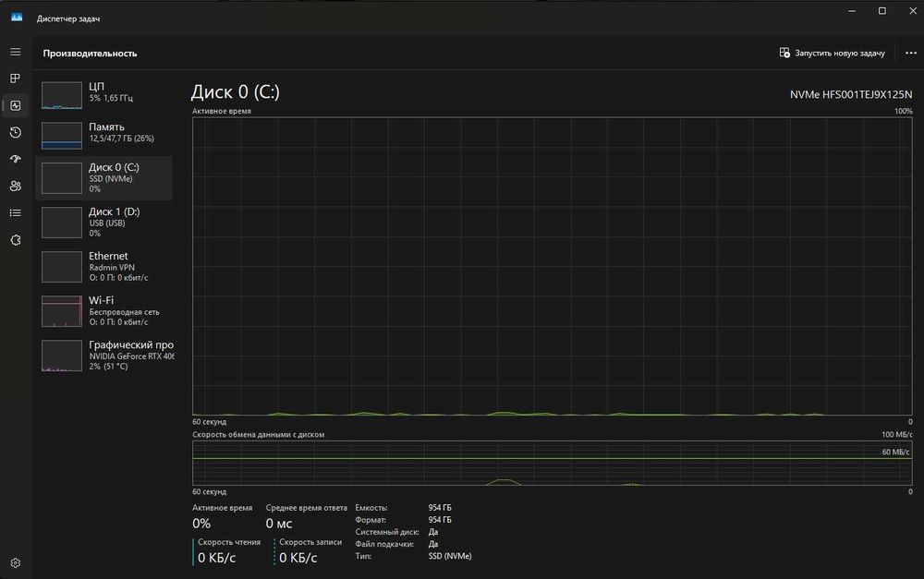Click the Файл подкачки value
Screen dimensions: 924x579
(433, 544)
